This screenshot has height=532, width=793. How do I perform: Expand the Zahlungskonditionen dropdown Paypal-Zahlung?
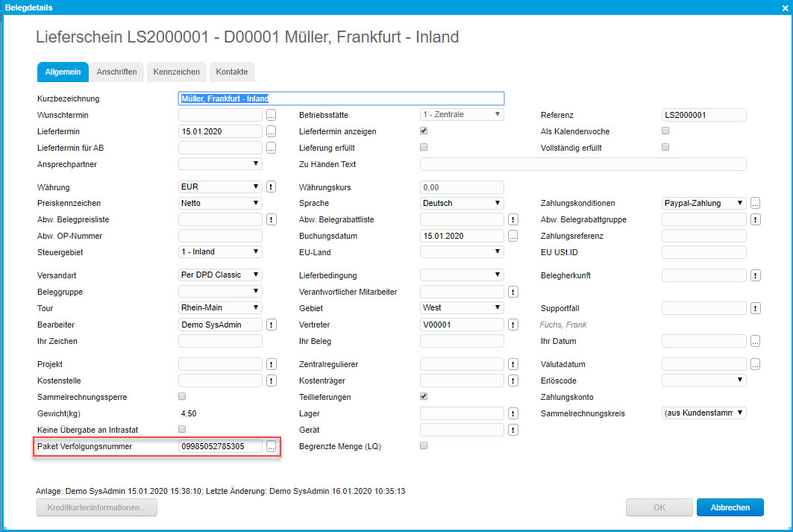(704, 203)
